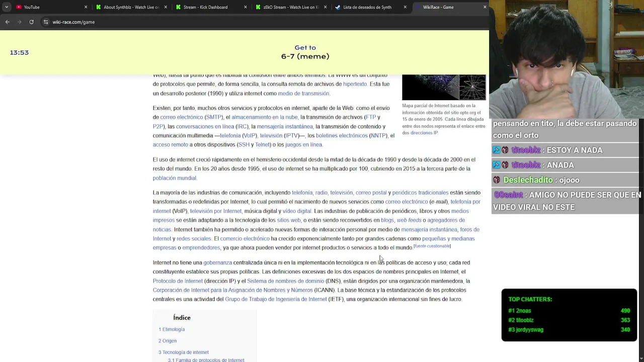Viewport: 644px width, 362px height.
Task: Close the YouTube tab
Action: [86, 7]
